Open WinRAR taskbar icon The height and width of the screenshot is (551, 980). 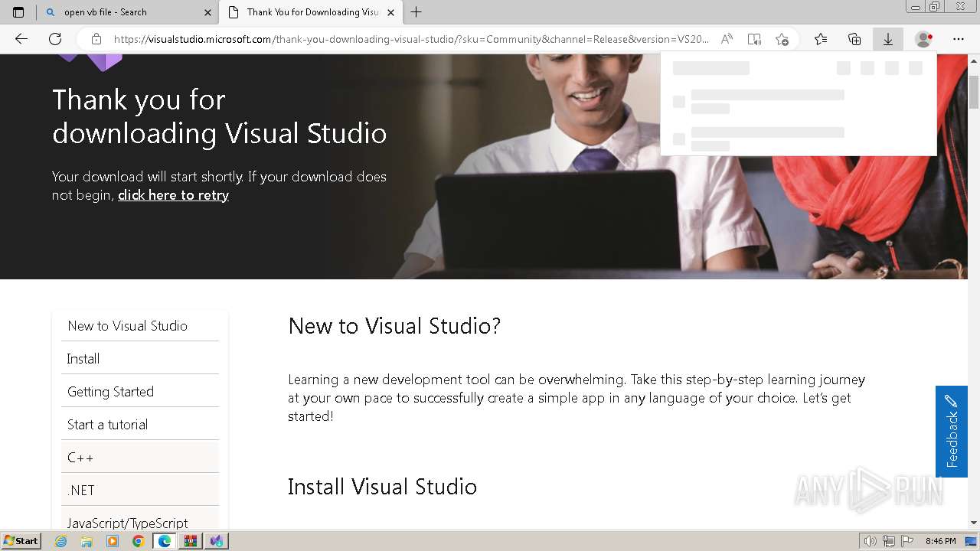click(x=191, y=541)
